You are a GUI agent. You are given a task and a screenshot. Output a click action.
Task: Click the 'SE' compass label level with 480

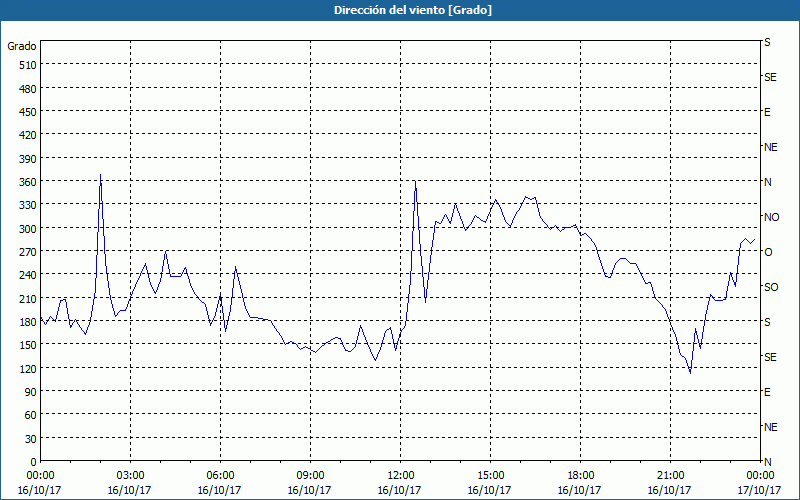click(770, 78)
